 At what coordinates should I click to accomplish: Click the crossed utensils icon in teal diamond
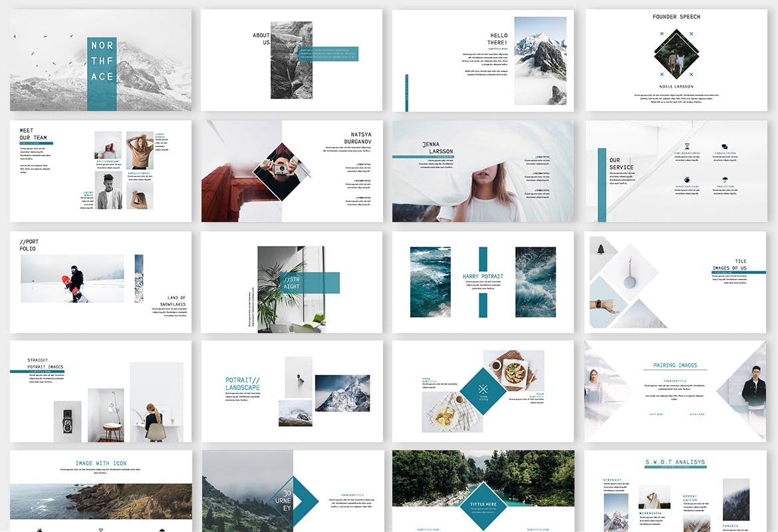coord(483,388)
